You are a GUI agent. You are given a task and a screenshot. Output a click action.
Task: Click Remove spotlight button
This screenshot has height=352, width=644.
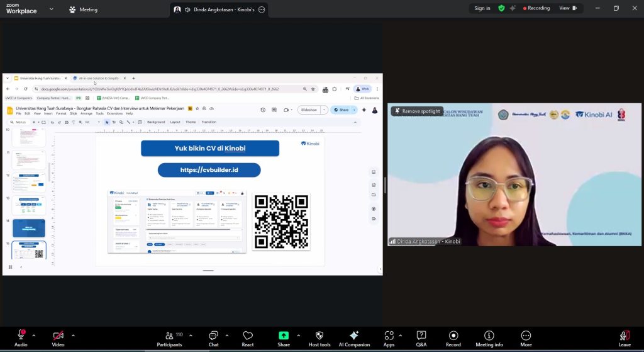tap(418, 111)
